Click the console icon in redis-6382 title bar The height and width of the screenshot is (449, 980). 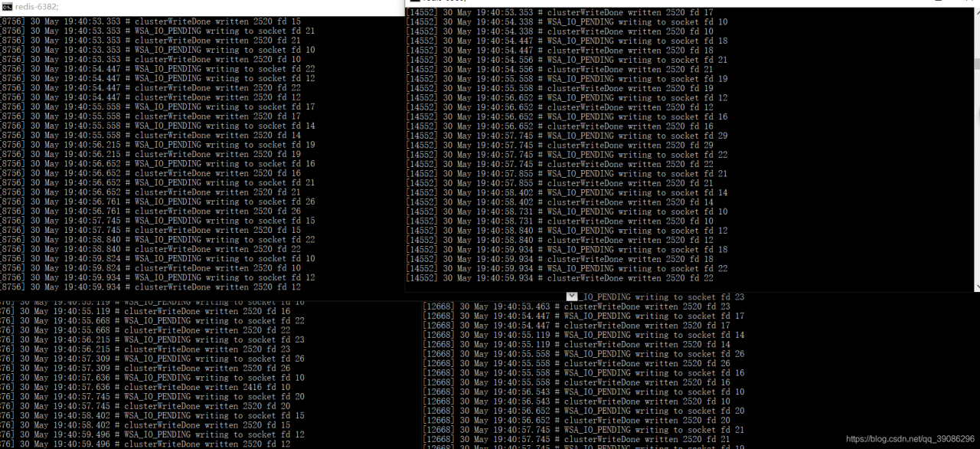tap(6, 6)
